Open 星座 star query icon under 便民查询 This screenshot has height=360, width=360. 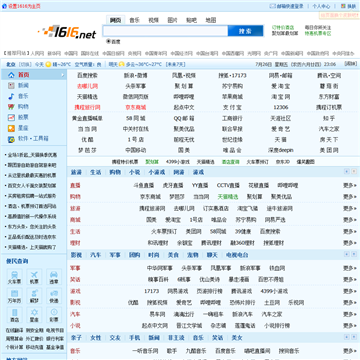coord(34,315)
